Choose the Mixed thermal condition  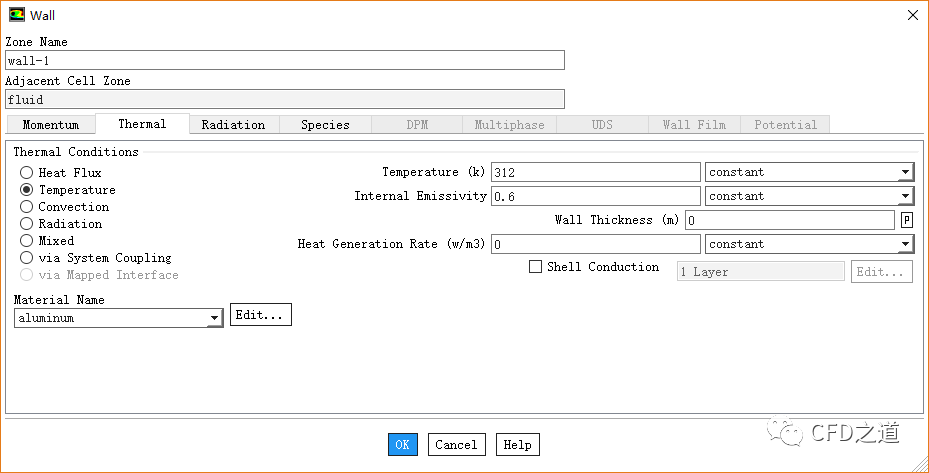[x=27, y=241]
